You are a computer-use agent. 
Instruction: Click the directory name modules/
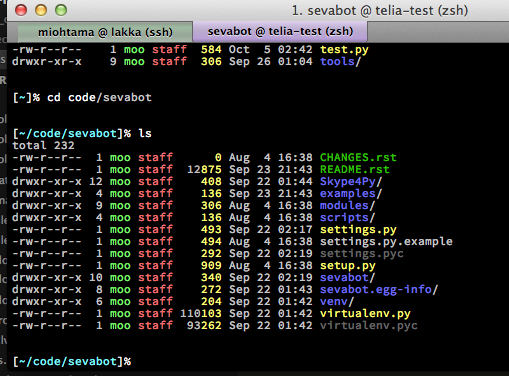point(348,205)
